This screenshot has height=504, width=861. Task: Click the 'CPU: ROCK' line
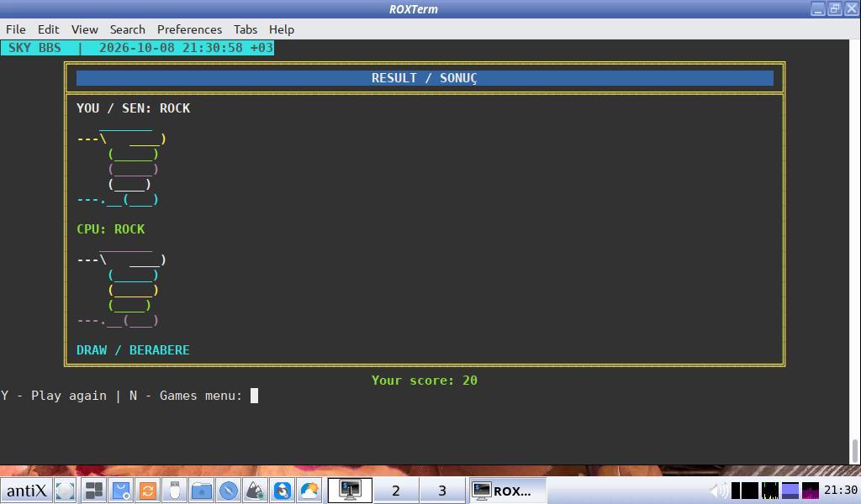click(110, 228)
